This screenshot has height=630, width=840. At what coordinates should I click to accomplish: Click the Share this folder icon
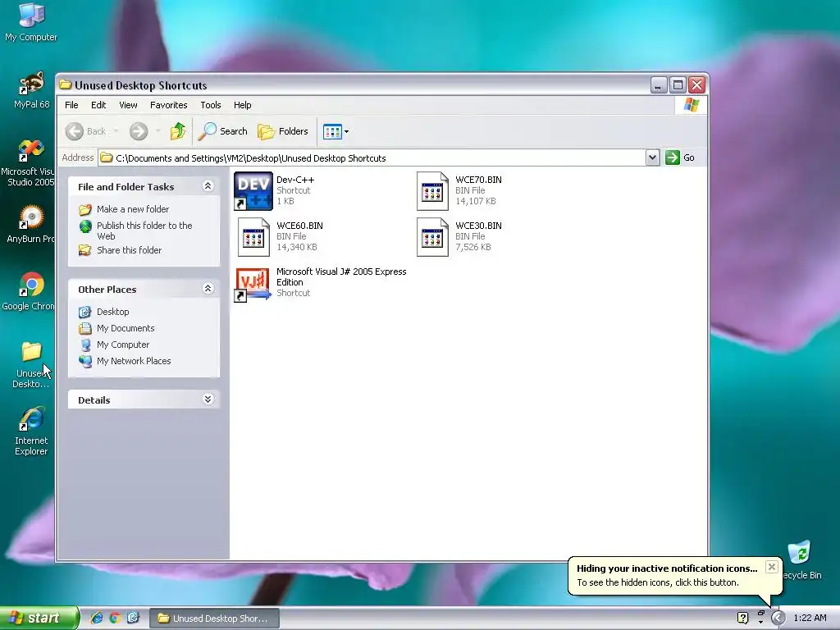click(x=85, y=250)
